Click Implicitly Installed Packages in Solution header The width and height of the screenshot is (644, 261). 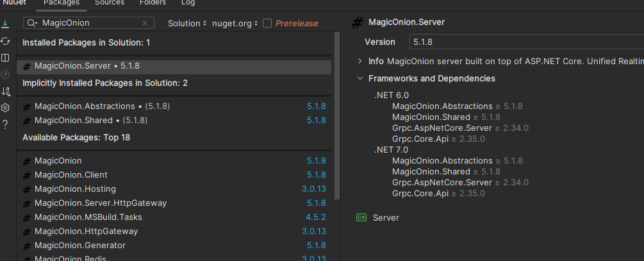104,83
